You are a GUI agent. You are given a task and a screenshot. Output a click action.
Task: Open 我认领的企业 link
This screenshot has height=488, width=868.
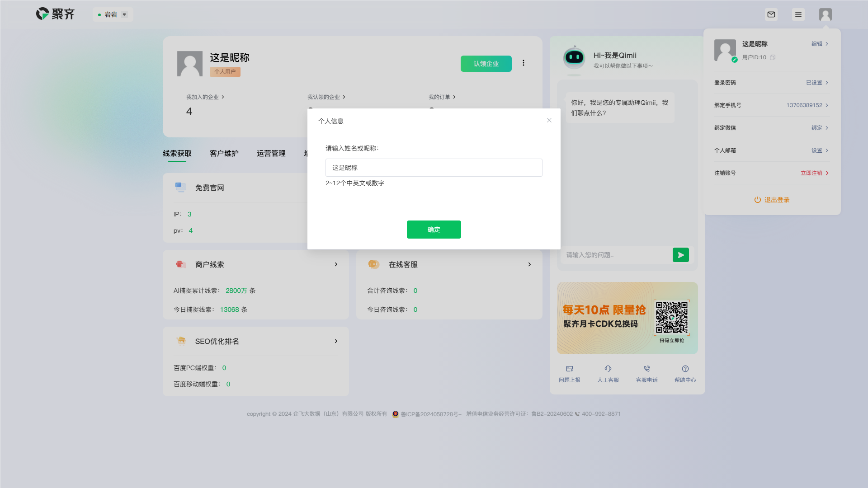(x=326, y=97)
